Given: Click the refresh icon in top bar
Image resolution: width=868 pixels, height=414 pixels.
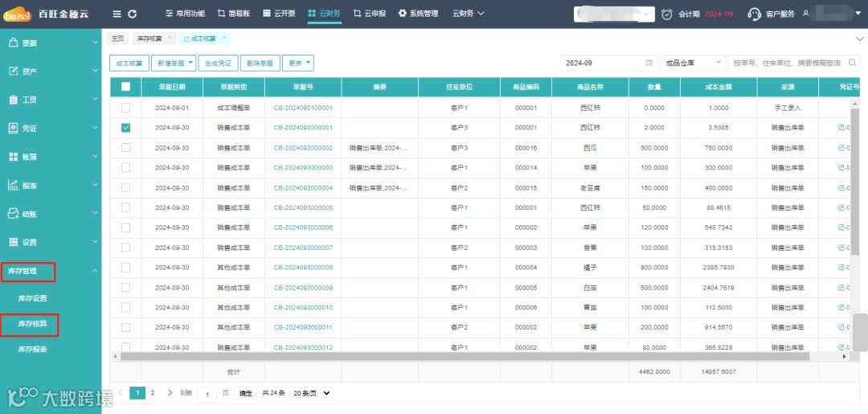Looking at the screenshot, I should pyautogui.click(x=132, y=14).
